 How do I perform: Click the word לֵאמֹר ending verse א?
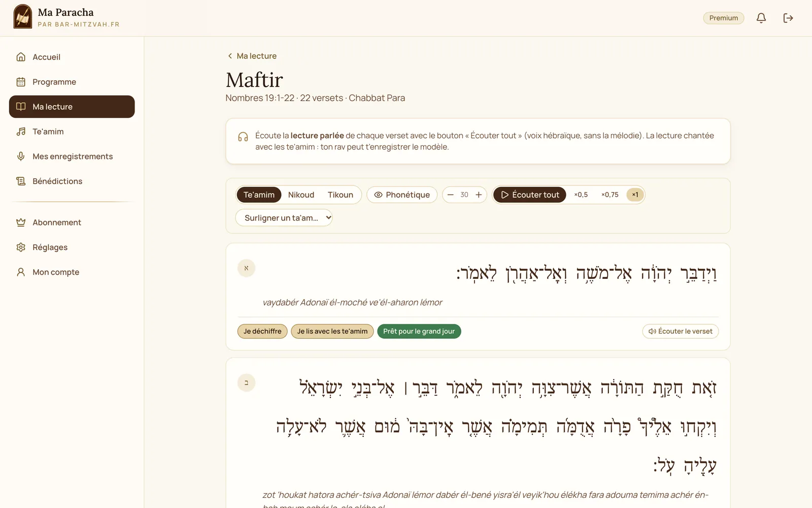pyautogui.click(x=477, y=274)
